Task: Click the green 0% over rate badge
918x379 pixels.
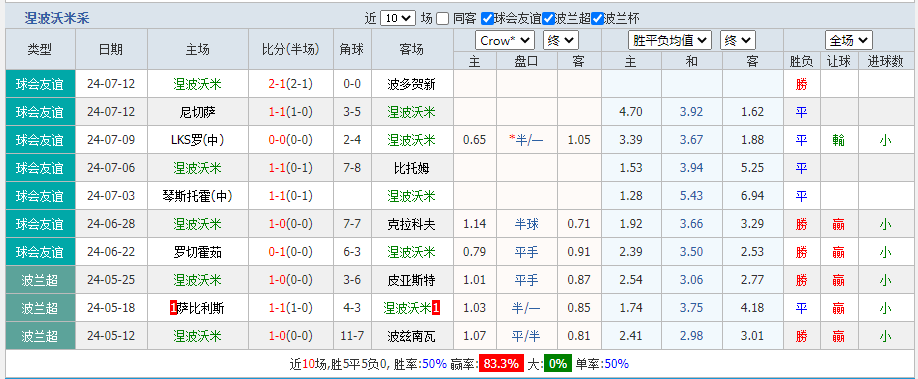Action: coord(557,364)
